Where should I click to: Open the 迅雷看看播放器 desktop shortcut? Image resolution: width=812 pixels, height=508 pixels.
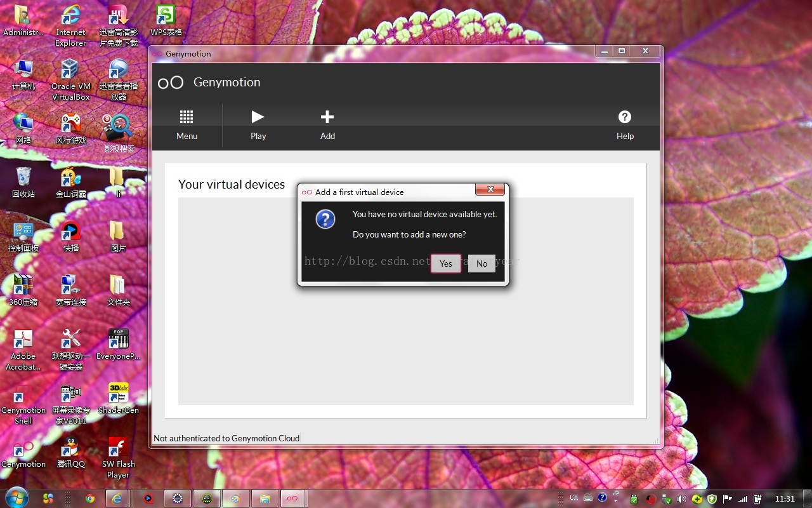point(118,80)
